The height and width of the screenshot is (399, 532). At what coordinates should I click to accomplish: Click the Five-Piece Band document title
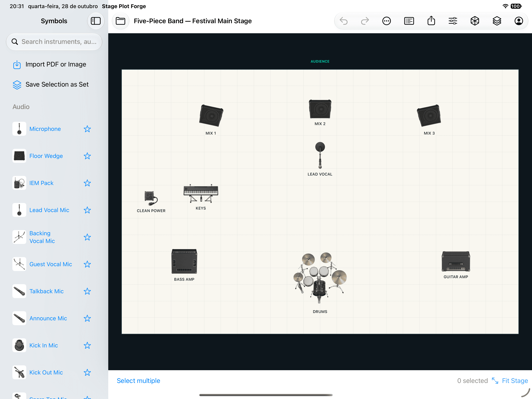[193, 21]
